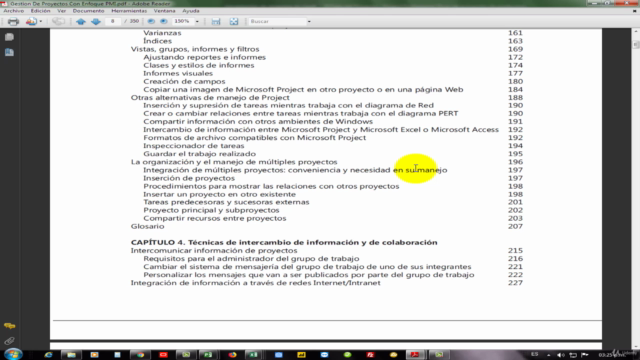Click 'Informes visuales' entry
This screenshot has width=640, height=360.
click(178, 73)
